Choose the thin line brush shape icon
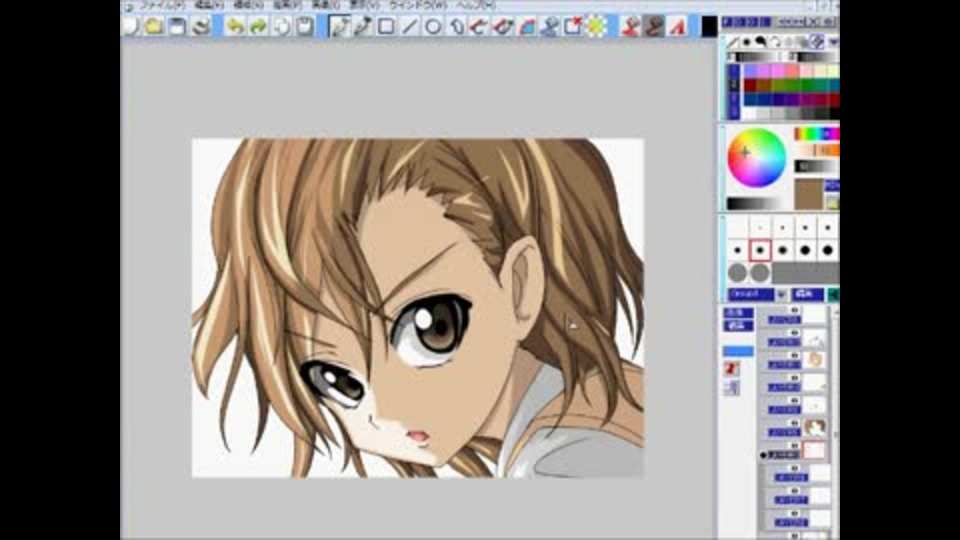 pos(733,42)
